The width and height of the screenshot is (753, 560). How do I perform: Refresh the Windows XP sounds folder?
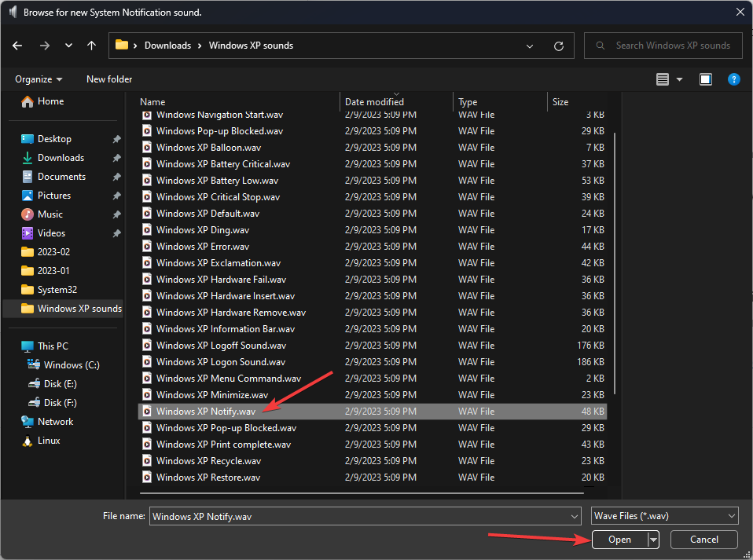(559, 46)
